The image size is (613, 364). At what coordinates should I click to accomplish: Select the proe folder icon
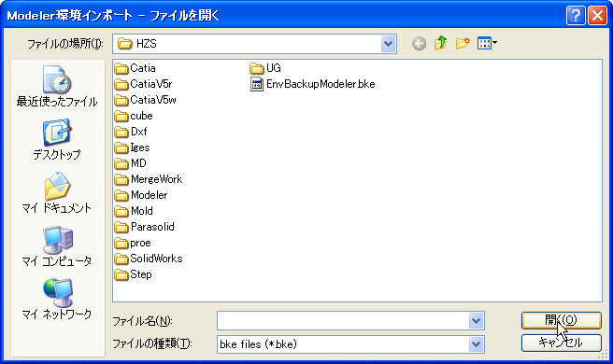(x=121, y=244)
